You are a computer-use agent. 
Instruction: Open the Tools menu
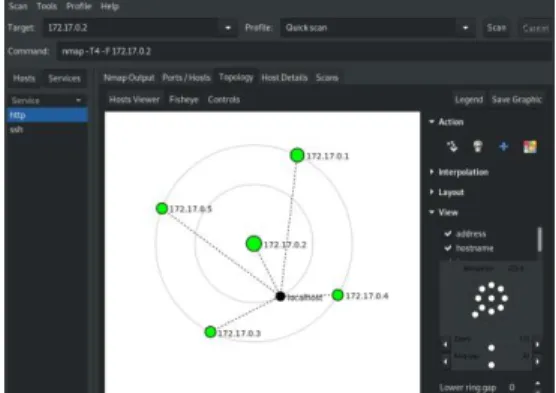(47, 6)
